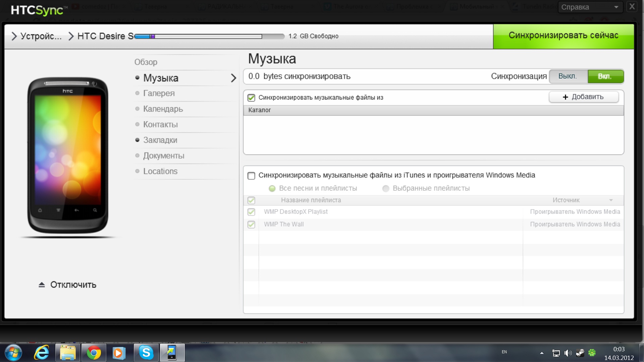This screenshot has height=362, width=644.
Task: Click the eject icon next to Отключить
Action: [42, 285]
